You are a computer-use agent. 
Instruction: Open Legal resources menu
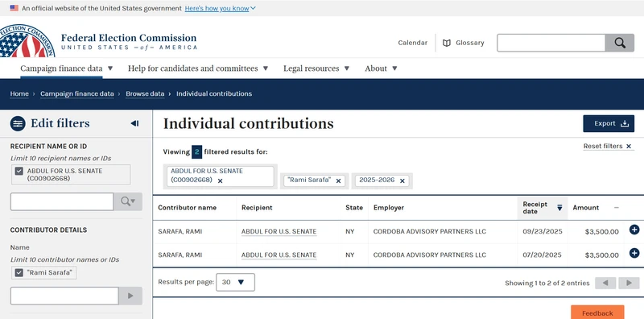pos(316,68)
